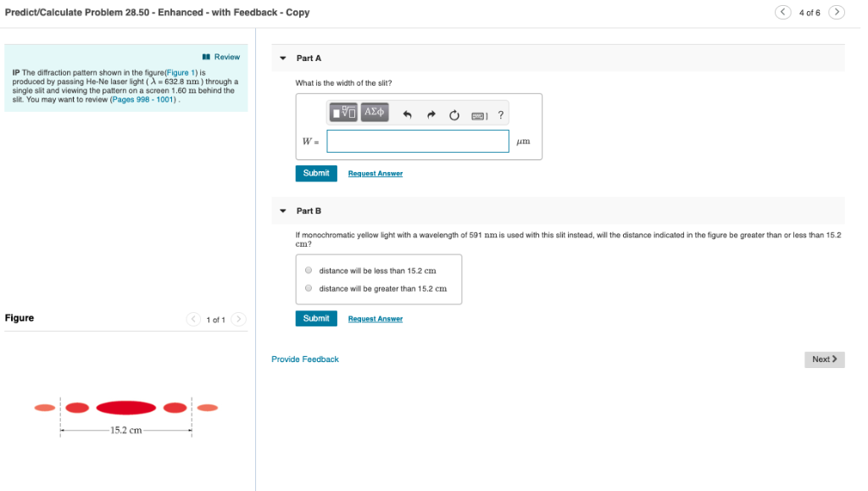Image resolution: width=868 pixels, height=491 pixels.
Task: Click the help question mark icon
Action: (x=500, y=113)
